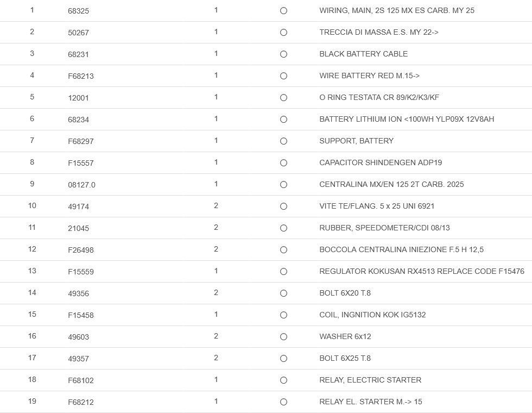The image size is (532, 413).
Task: Choose radio circle for BATTERY LITHIUM ION
Action: pos(283,120)
